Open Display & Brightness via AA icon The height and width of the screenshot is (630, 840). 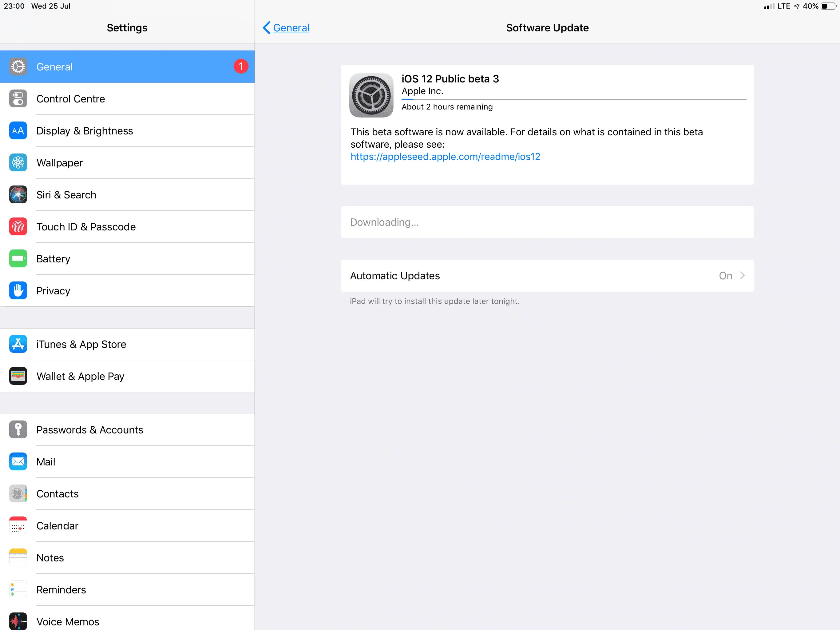click(18, 131)
